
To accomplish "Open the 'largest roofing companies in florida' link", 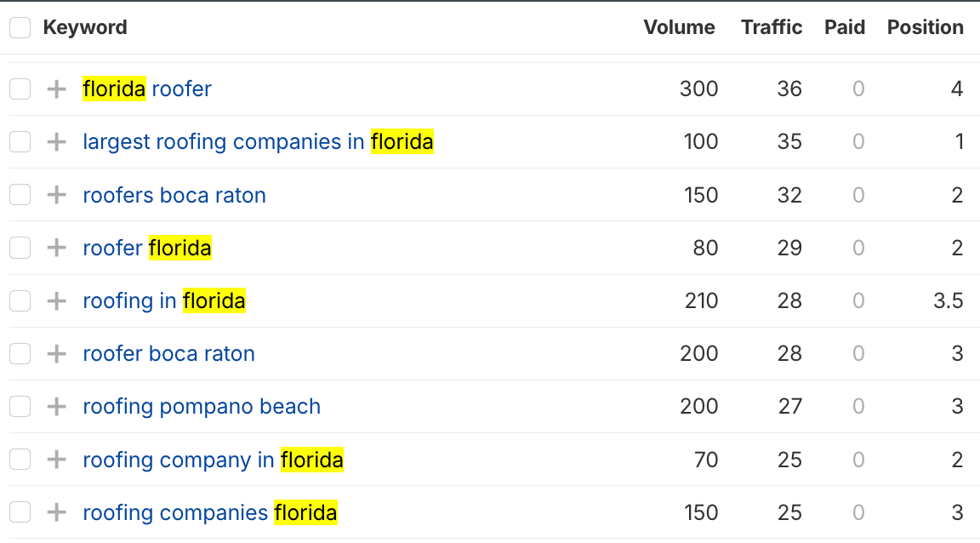I will (258, 141).
